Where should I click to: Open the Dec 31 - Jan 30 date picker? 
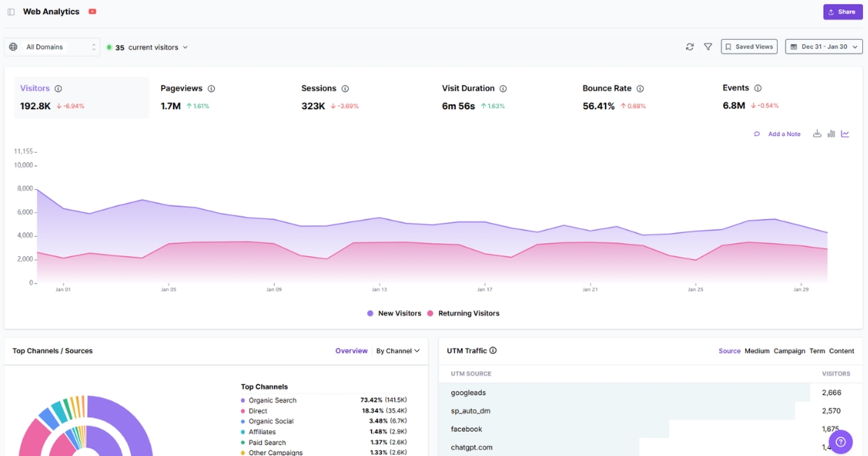(823, 46)
